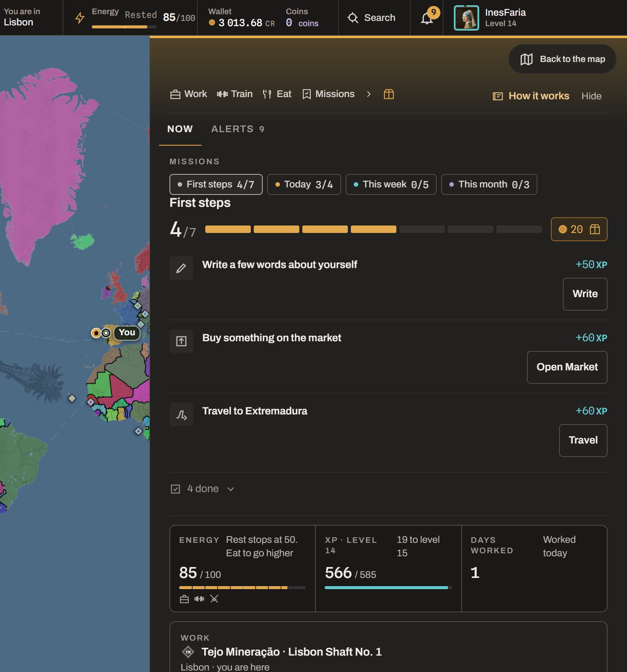Click the market upload icon beside Buy something
The width and height of the screenshot is (627, 672).
point(181,341)
